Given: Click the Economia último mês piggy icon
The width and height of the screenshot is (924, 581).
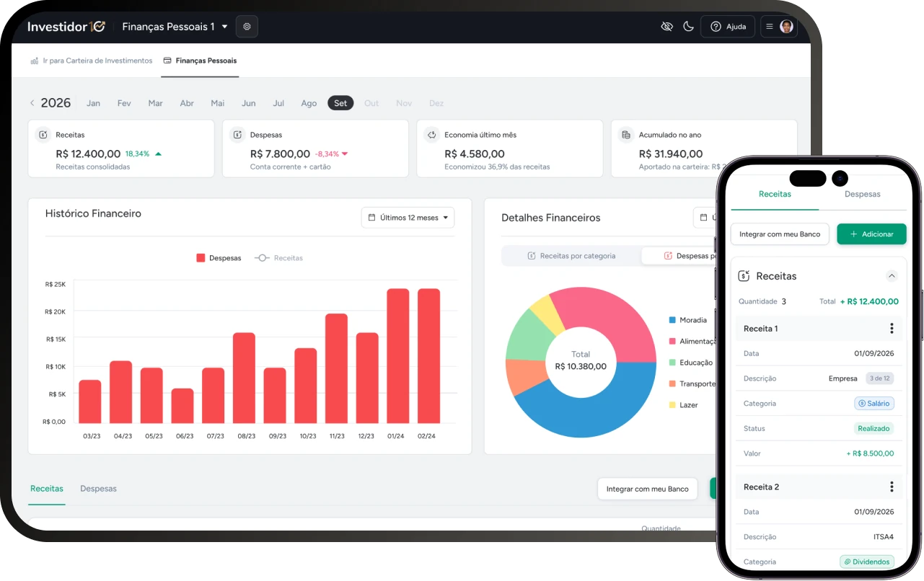Looking at the screenshot, I should [432, 135].
